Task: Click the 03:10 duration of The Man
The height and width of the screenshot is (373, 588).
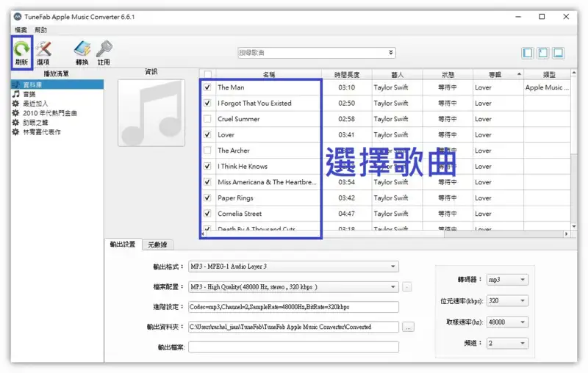Action: (x=346, y=87)
